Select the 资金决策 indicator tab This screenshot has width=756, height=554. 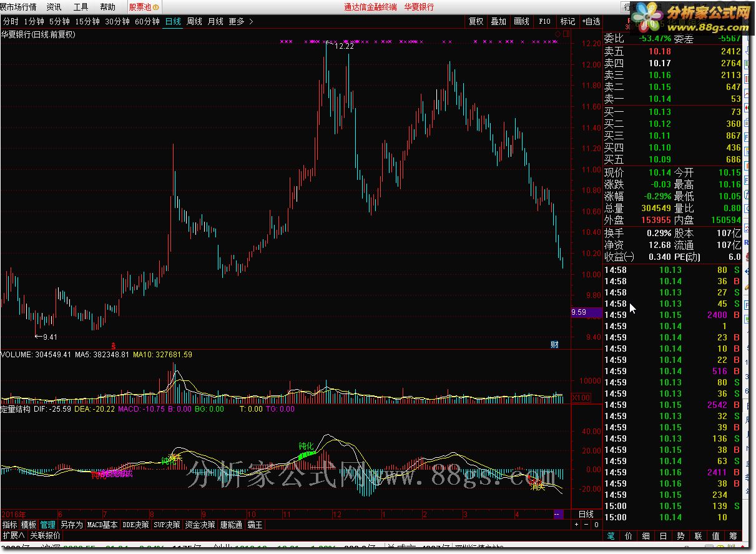(200, 525)
